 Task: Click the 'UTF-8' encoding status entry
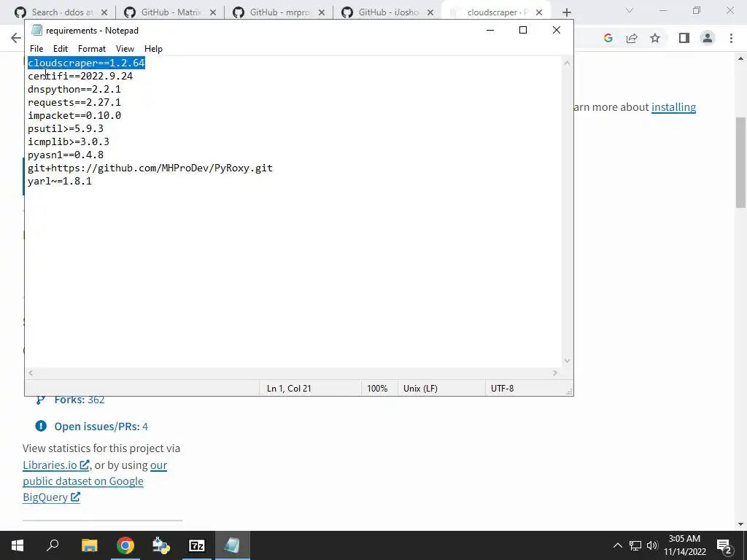pos(502,389)
